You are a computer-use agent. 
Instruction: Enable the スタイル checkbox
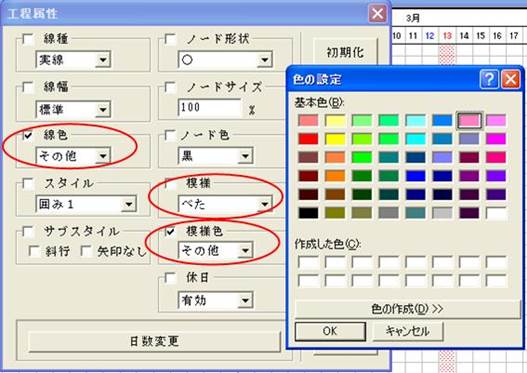click(x=28, y=183)
